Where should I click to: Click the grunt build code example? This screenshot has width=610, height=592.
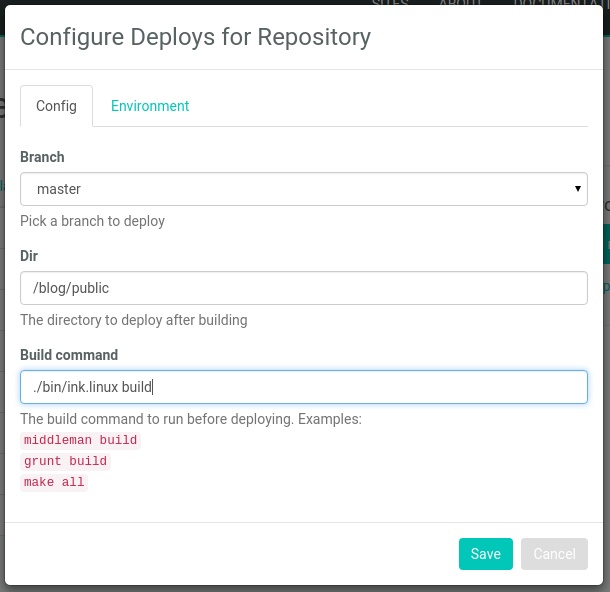pos(65,461)
